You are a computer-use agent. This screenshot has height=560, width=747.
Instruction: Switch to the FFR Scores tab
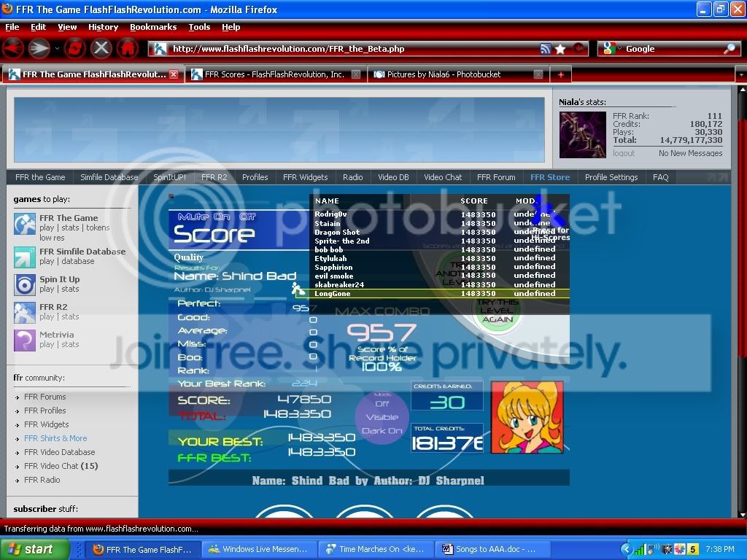274,74
